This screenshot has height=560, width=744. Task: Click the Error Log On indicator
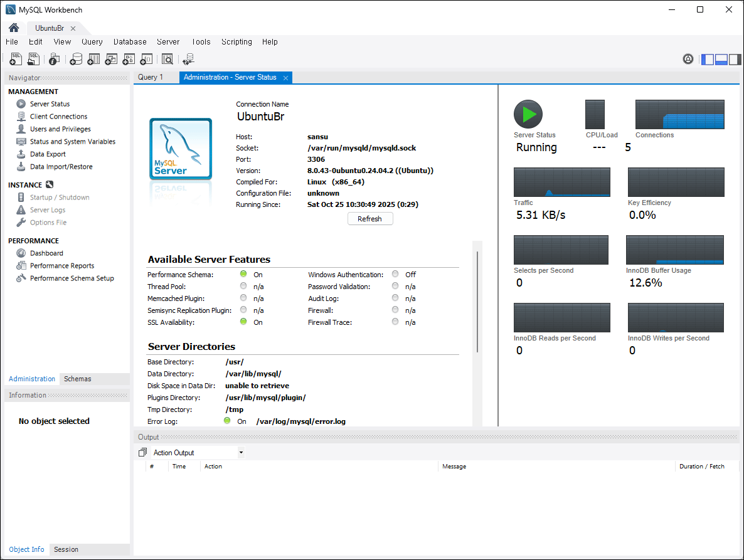click(x=227, y=421)
